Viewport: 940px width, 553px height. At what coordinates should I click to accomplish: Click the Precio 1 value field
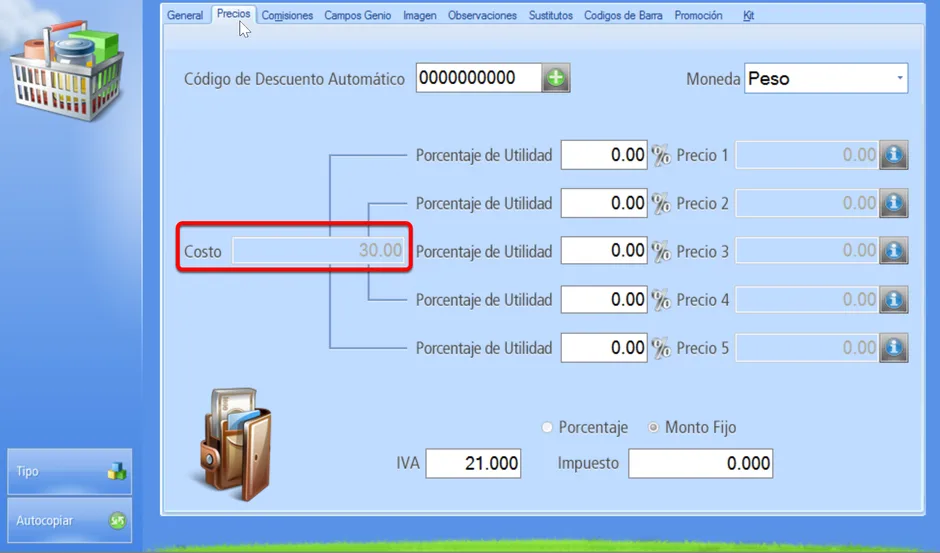tap(807, 155)
